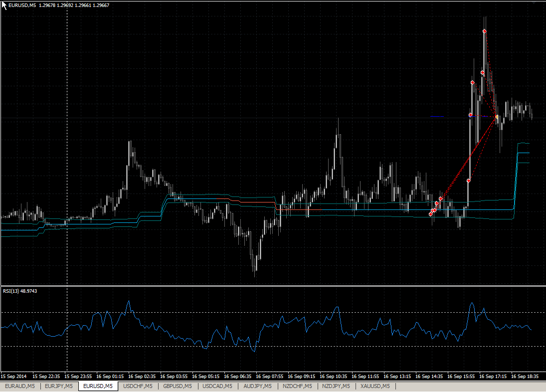Screen dimensions: 546x392
Task: Click the 15 Sep 2014 date label
Action: (13, 377)
